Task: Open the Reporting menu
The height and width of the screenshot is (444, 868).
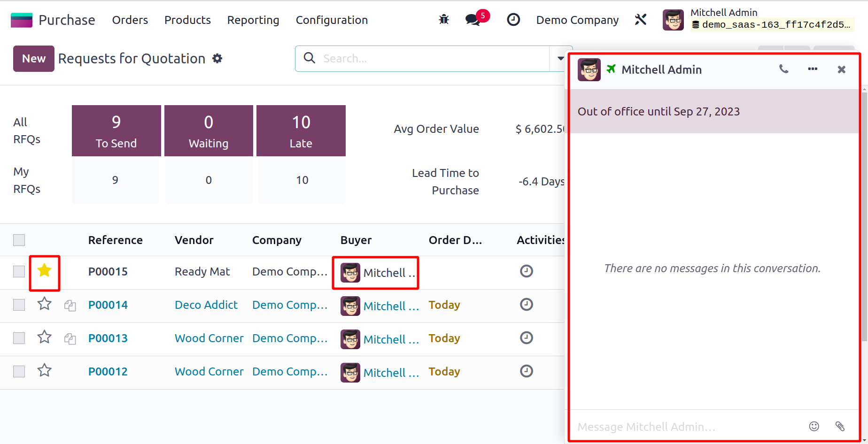Action: [x=253, y=20]
